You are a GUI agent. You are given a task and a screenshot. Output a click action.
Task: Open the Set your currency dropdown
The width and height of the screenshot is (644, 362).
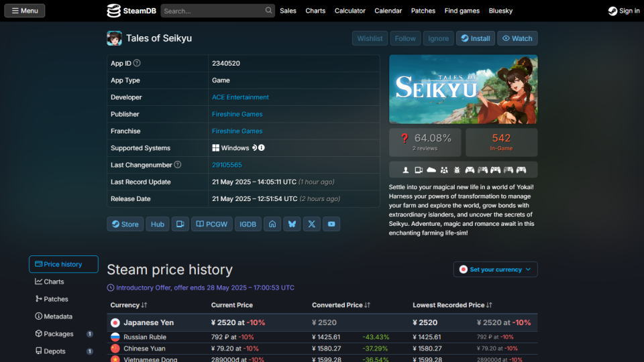click(495, 269)
